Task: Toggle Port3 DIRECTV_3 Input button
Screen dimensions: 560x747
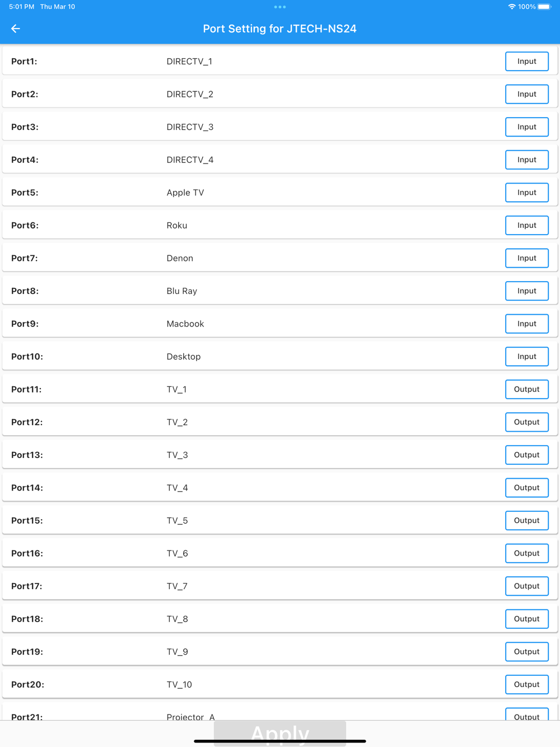Action: coord(527,127)
